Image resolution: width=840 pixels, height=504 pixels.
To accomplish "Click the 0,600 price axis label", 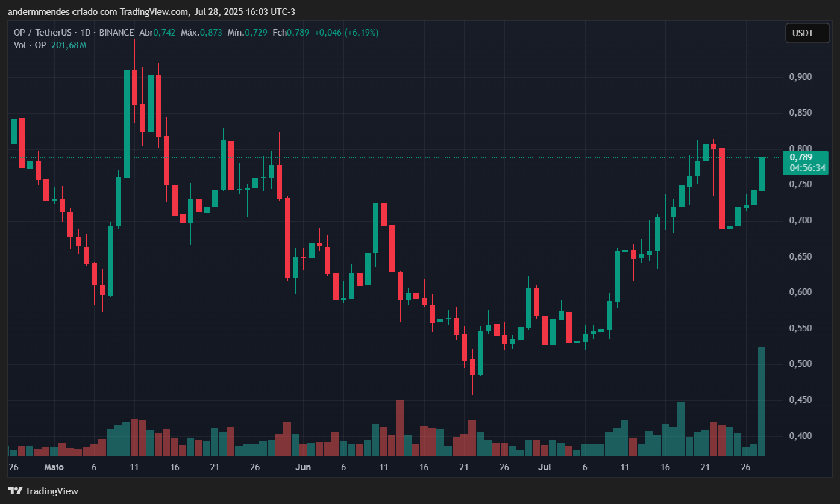I will 800,292.
